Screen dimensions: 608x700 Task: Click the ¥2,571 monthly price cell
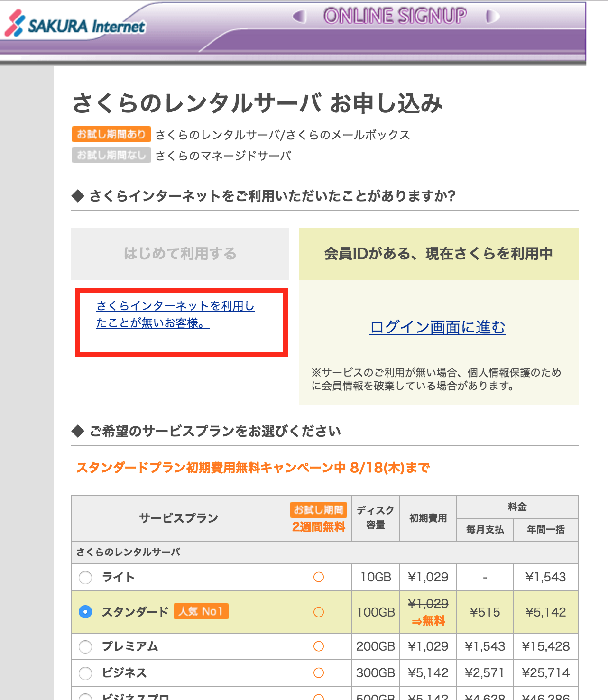click(485, 673)
